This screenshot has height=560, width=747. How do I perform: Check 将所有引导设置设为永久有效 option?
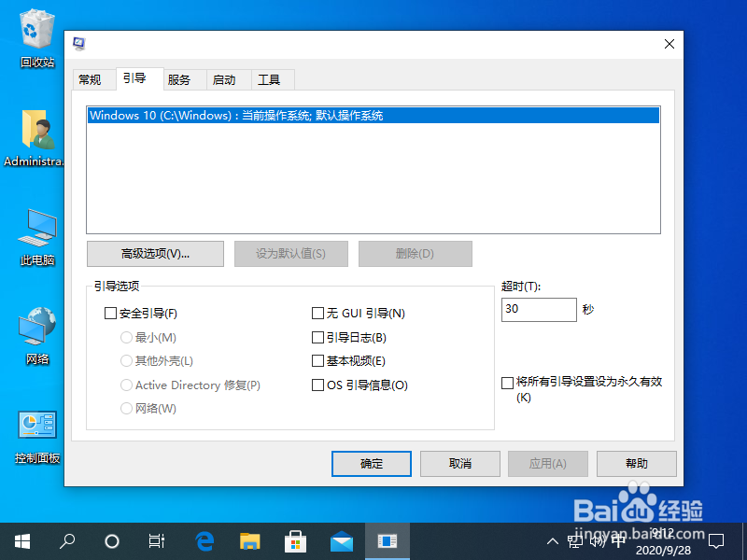point(507,383)
